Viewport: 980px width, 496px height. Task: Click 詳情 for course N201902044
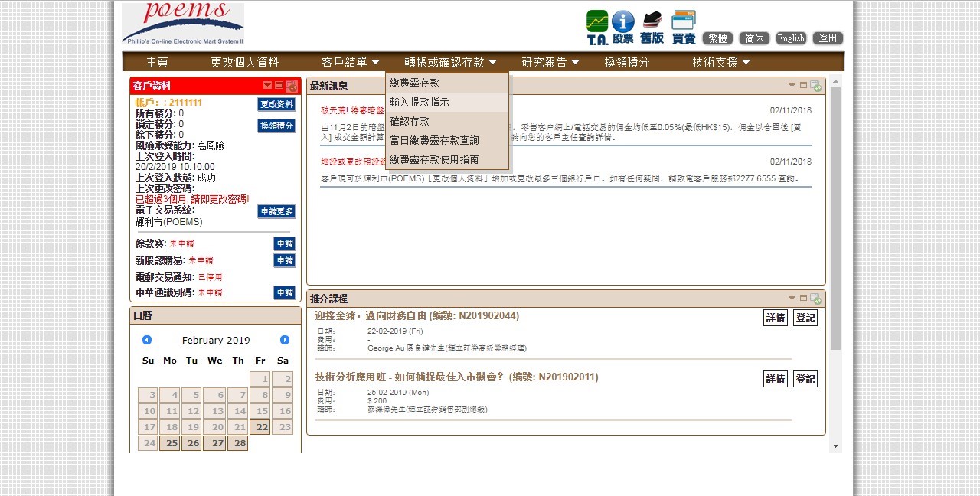775,317
